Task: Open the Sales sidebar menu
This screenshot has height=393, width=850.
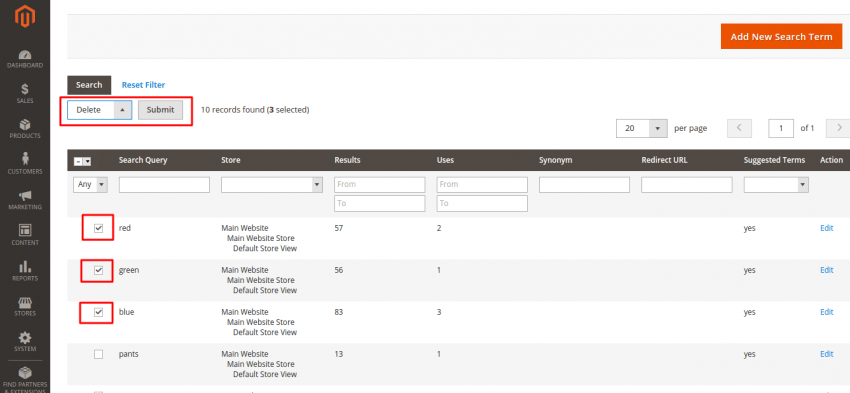Action: pyautogui.click(x=24, y=94)
